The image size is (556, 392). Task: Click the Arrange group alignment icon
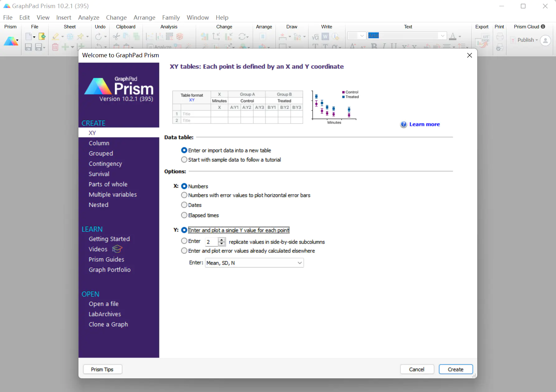click(263, 37)
